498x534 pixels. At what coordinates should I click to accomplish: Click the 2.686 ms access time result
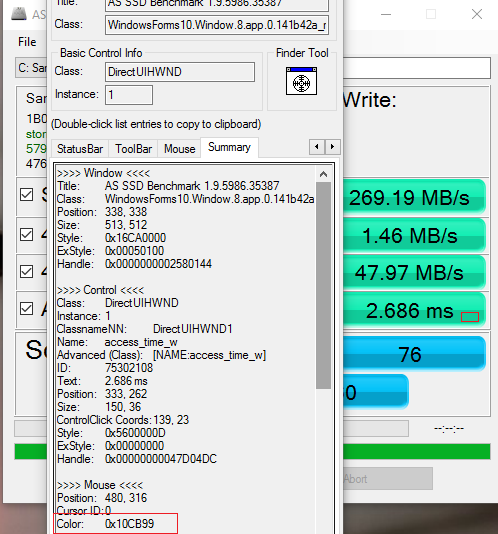pyautogui.click(x=414, y=310)
